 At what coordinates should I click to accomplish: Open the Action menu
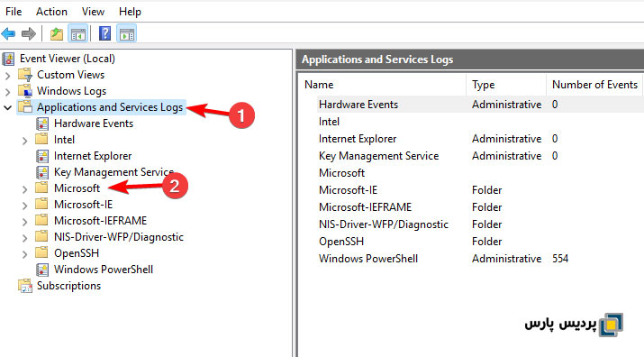pyautogui.click(x=51, y=12)
